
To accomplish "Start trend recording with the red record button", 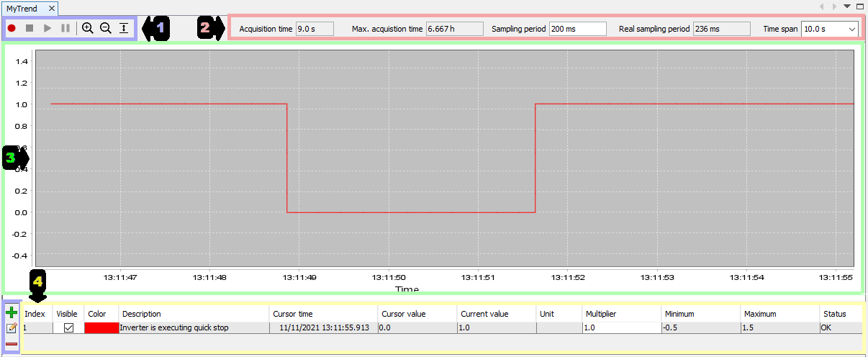I will 12,28.
